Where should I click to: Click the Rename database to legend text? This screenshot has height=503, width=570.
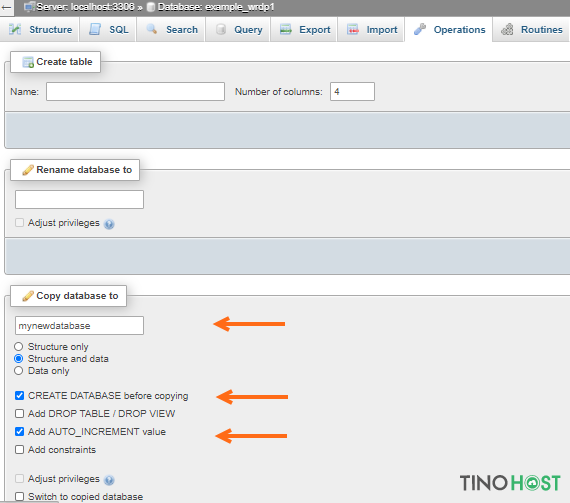(84, 170)
